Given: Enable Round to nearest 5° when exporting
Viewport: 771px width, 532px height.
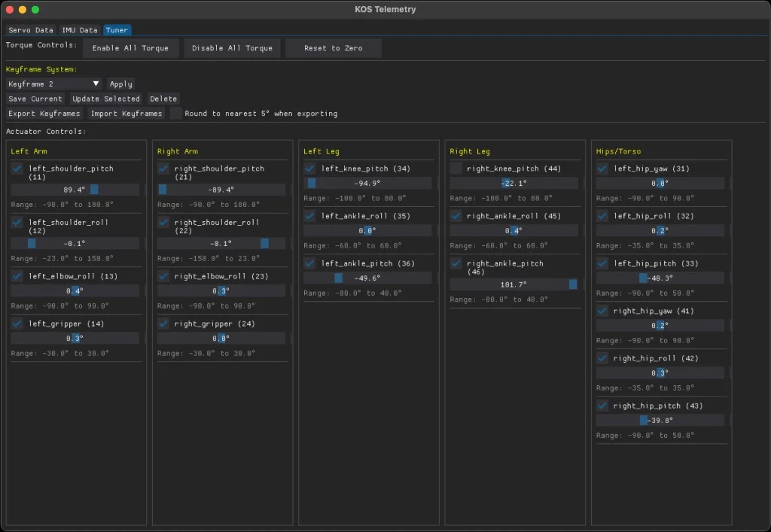Looking at the screenshot, I should pyautogui.click(x=176, y=114).
